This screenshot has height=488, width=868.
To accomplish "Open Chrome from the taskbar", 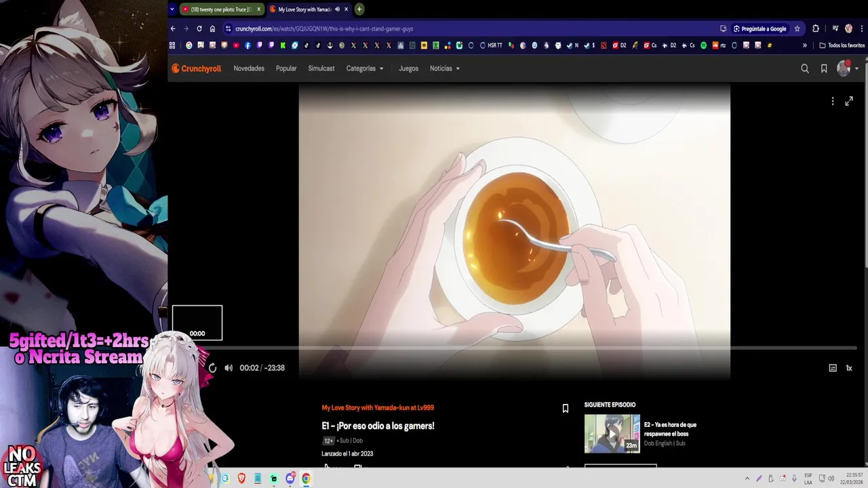I will (307, 479).
